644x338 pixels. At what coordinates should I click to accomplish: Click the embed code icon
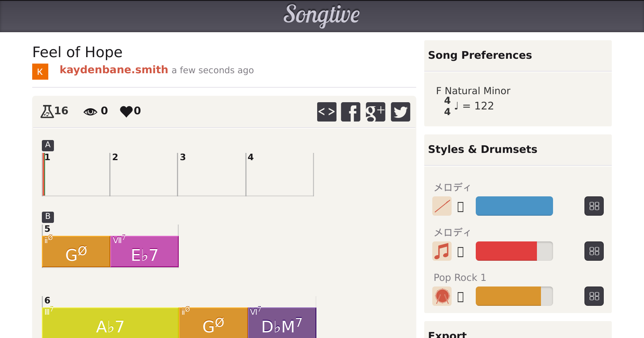pyautogui.click(x=326, y=112)
